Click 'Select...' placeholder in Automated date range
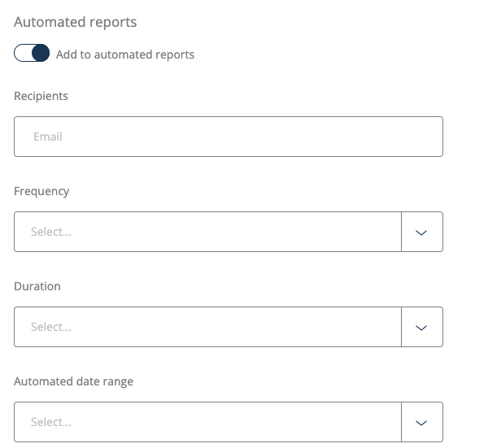 pyautogui.click(x=51, y=422)
